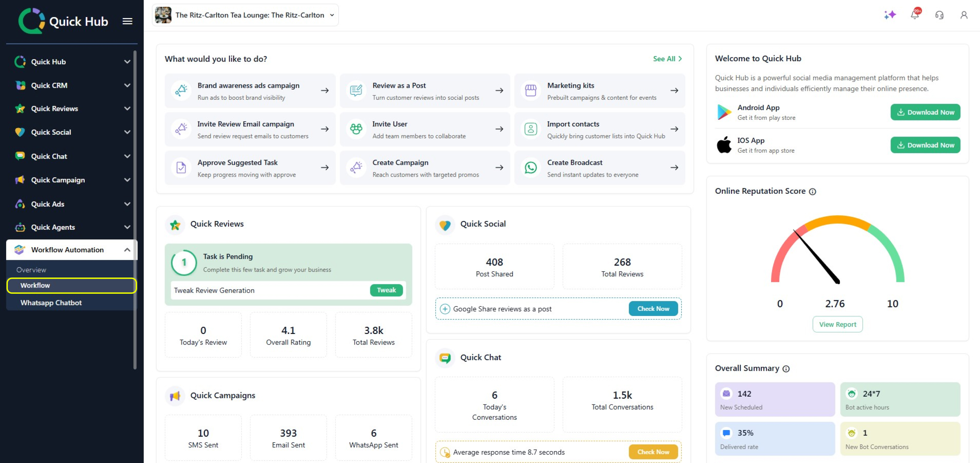This screenshot has width=980, height=463.
Task: Open the user profile icon
Action: (x=963, y=15)
